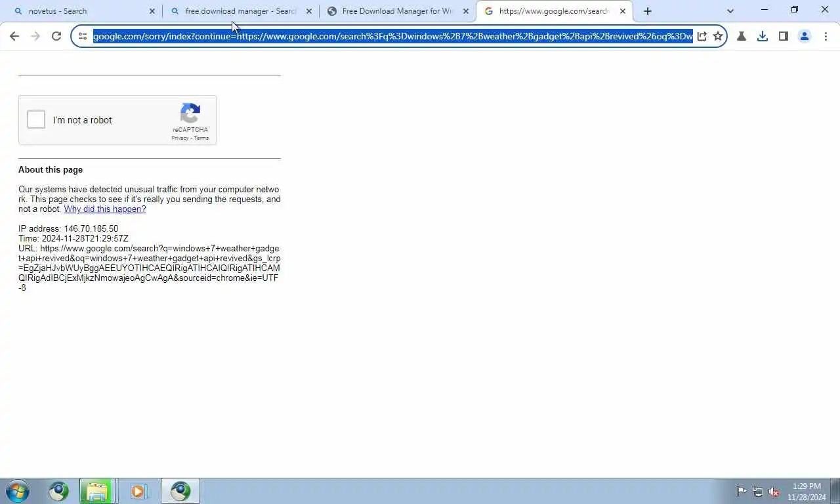Open the muted volume tray icon
840x504 pixels.
774,492
